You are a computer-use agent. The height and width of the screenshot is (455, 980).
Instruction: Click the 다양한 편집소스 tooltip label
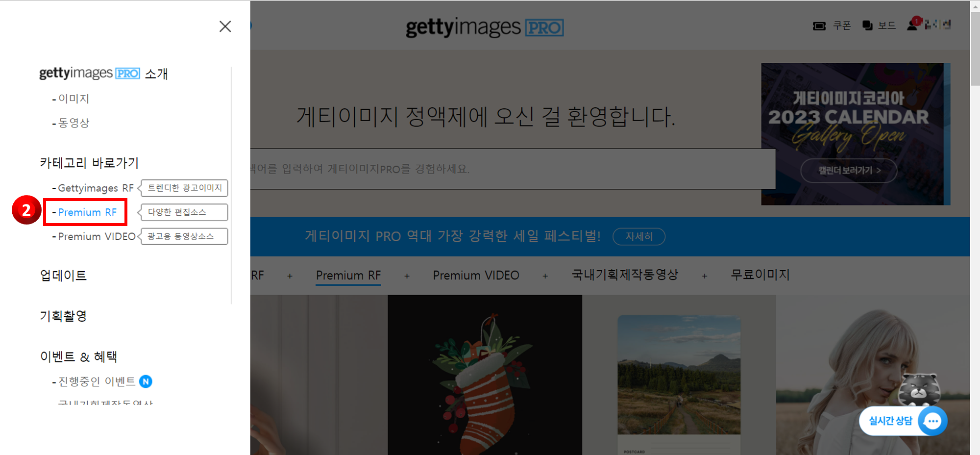point(185,212)
